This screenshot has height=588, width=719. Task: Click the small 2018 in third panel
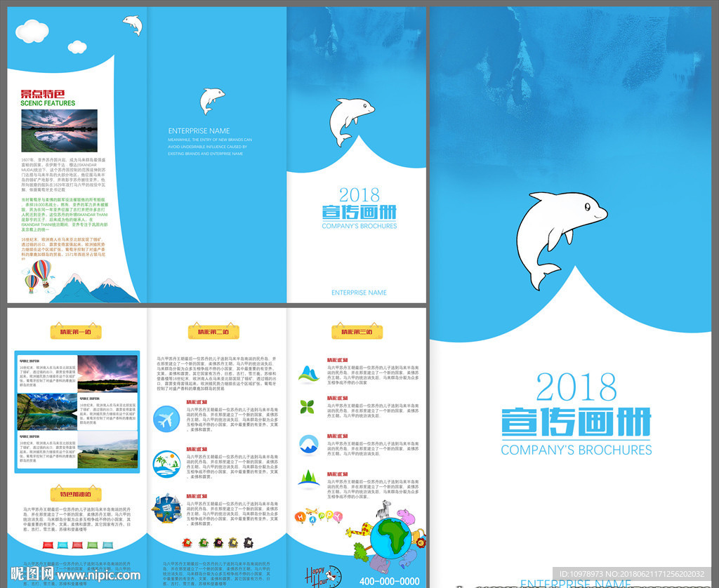[x=359, y=195]
